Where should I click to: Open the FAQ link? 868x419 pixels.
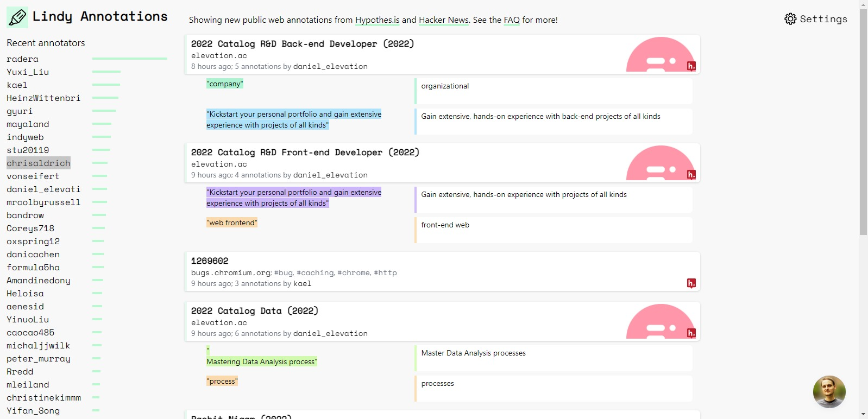tap(512, 20)
